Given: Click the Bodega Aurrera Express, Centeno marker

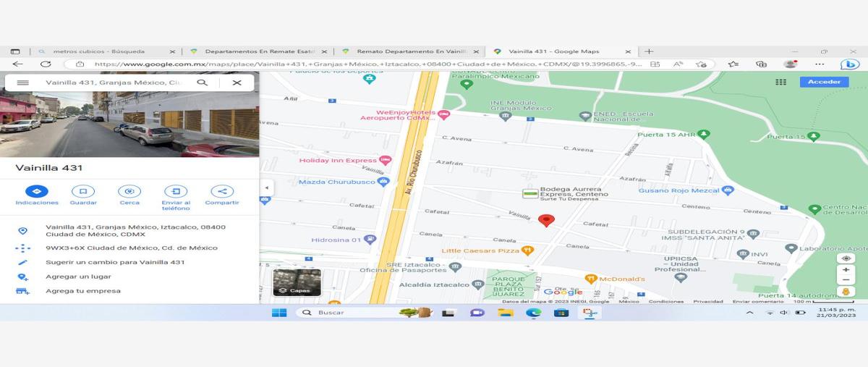Looking at the screenshot, I should tap(530, 193).
